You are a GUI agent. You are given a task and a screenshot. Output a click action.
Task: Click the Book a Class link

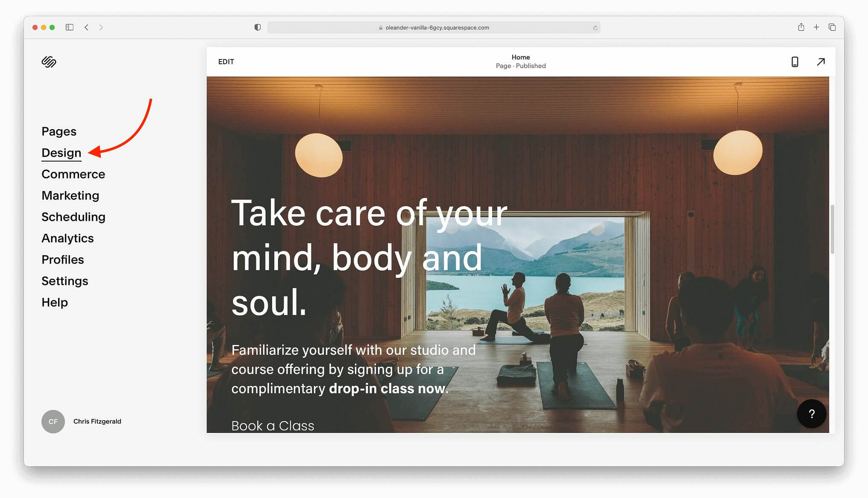(273, 425)
